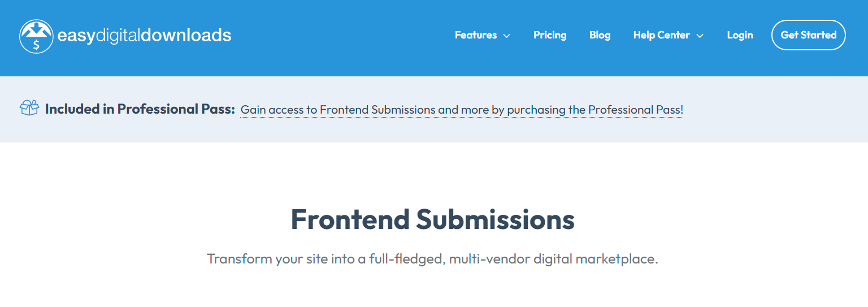Click the Login link
Screen dimensions: 868x307
click(x=740, y=35)
